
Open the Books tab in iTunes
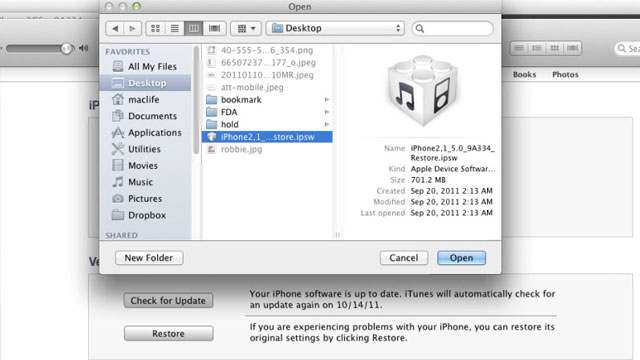[524, 75]
